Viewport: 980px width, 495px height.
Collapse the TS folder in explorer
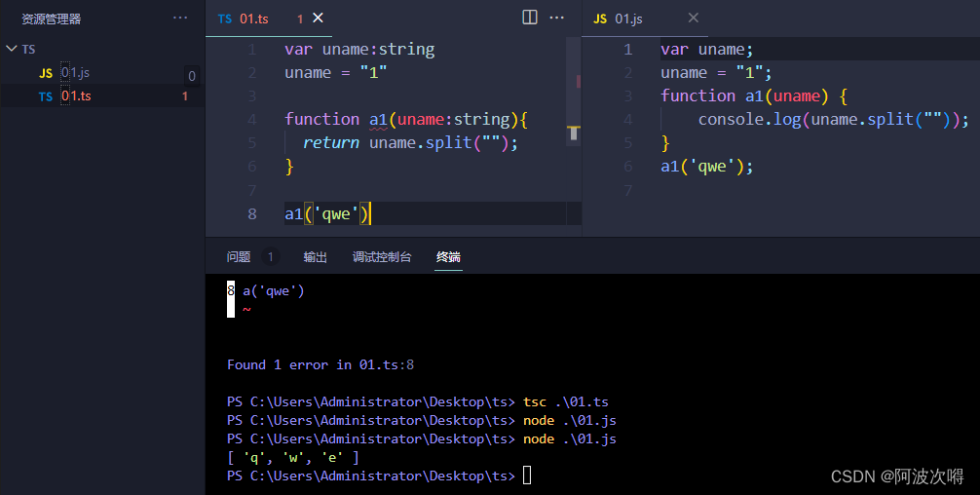[11, 49]
